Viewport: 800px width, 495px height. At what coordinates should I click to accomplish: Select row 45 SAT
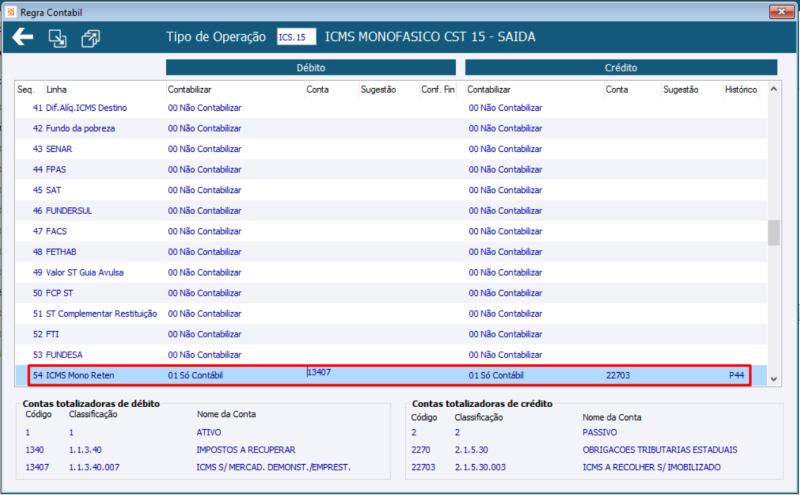(x=391, y=190)
